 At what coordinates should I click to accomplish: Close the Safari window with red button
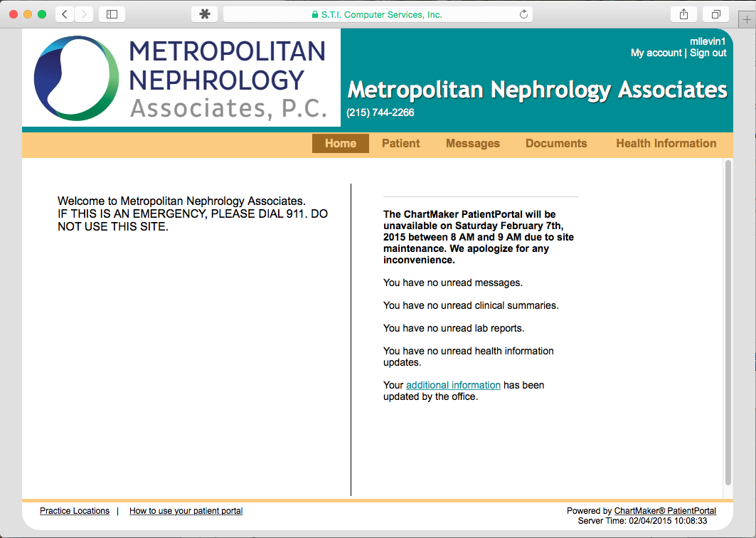(x=14, y=14)
